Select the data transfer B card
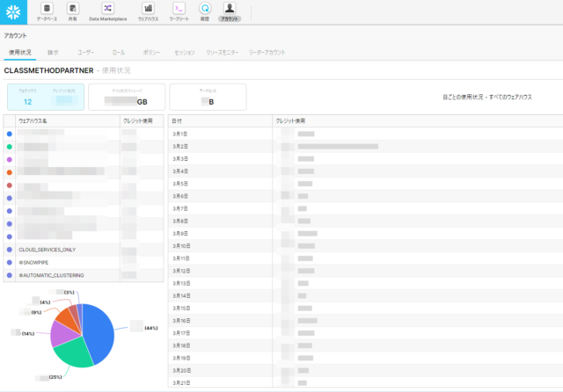The height and width of the screenshot is (392, 563). (208, 97)
